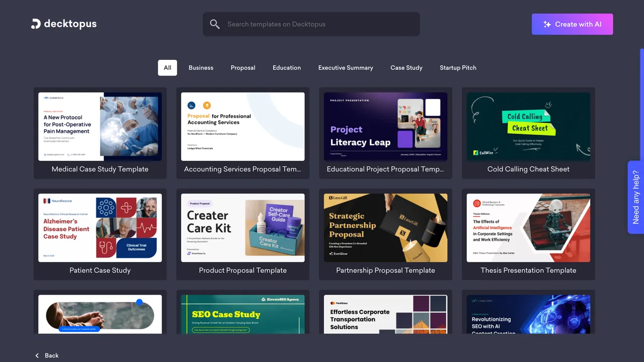
Task: Open the Revolutionizing SEO with AI thumbnail
Action: coord(528,314)
